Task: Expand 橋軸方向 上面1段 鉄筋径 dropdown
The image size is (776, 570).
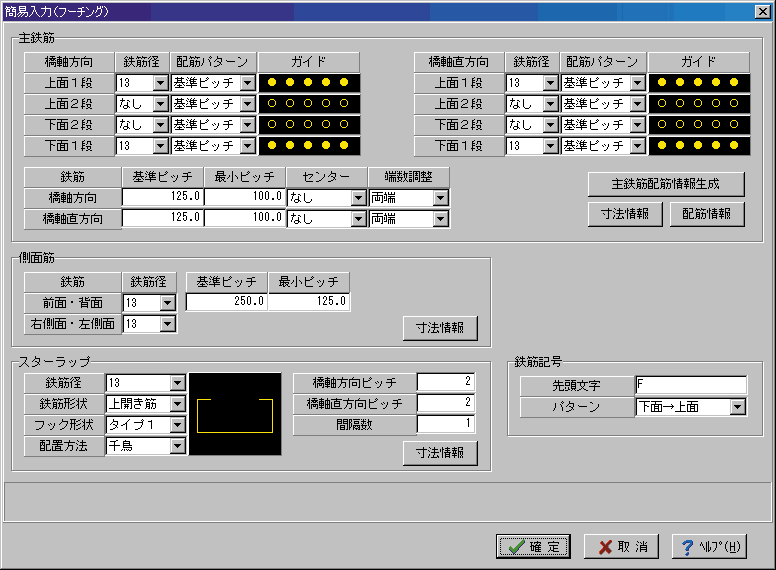Action: coord(160,83)
